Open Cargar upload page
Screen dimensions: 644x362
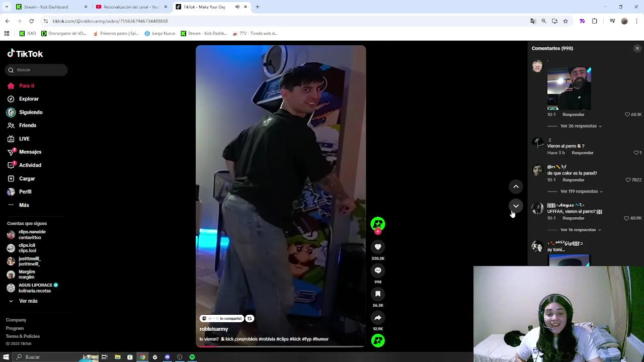pyautogui.click(x=21, y=178)
